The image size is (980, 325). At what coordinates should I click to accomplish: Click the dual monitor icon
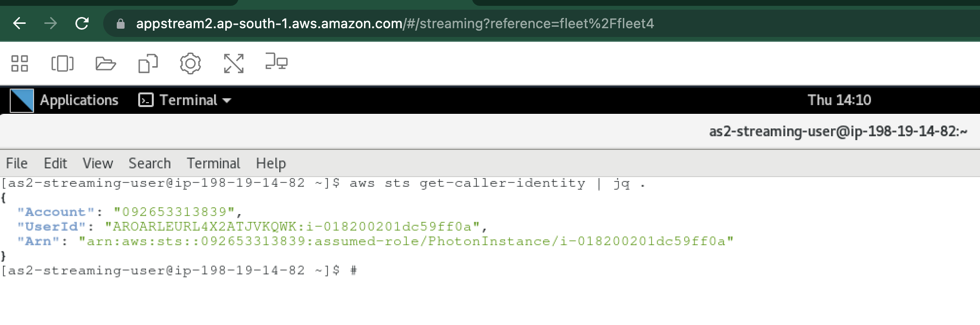[276, 62]
